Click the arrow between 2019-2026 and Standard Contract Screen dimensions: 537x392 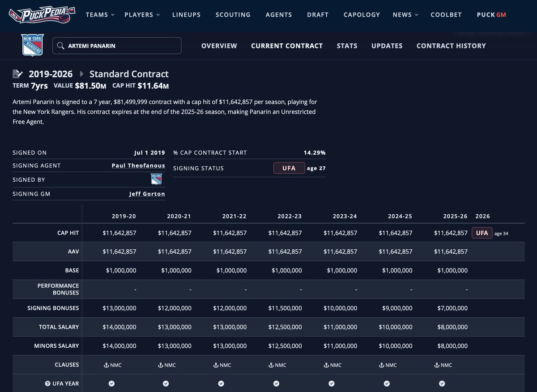click(x=82, y=74)
